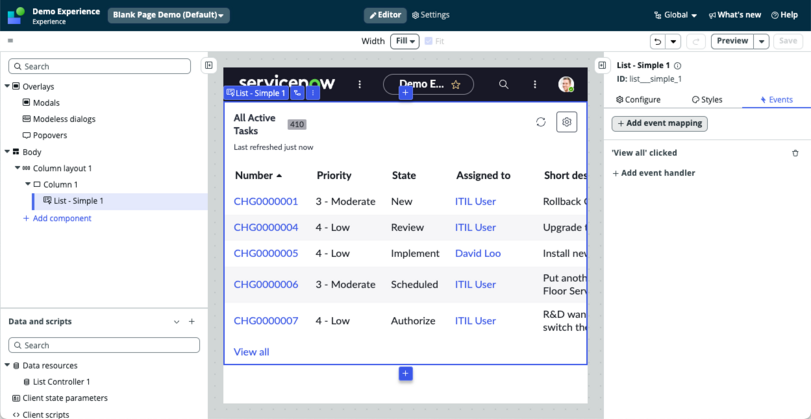Favorite the page with star icon

pyautogui.click(x=456, y=85)
